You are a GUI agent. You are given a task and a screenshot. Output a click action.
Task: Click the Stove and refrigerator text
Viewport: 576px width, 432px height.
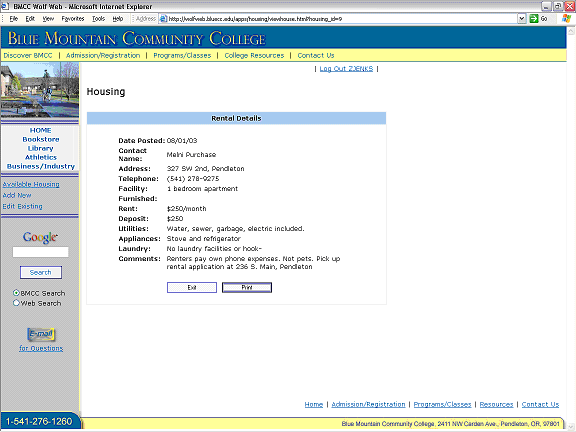click(204, 239)
